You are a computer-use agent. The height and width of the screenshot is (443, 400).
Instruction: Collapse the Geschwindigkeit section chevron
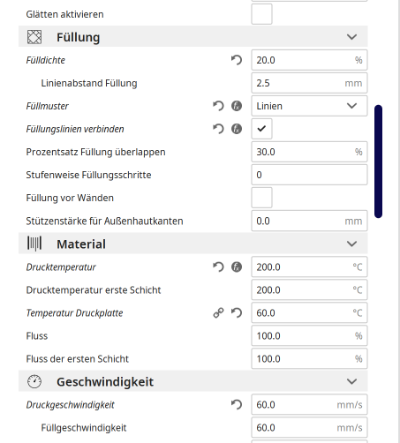tap(352, 381)
